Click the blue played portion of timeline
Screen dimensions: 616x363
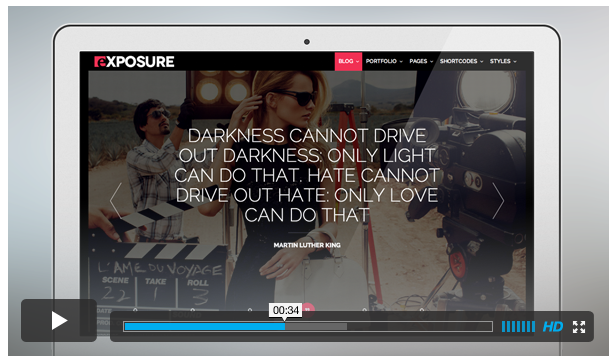(205, 326)
